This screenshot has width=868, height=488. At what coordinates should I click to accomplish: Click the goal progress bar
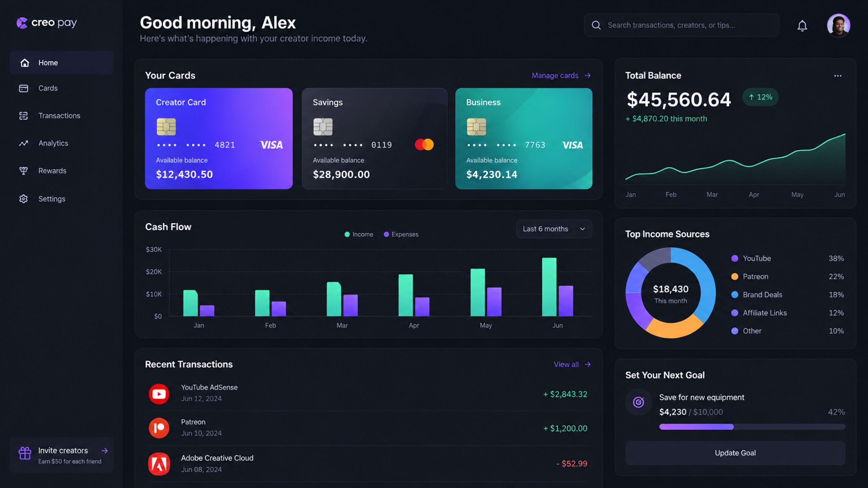[752, 427]
